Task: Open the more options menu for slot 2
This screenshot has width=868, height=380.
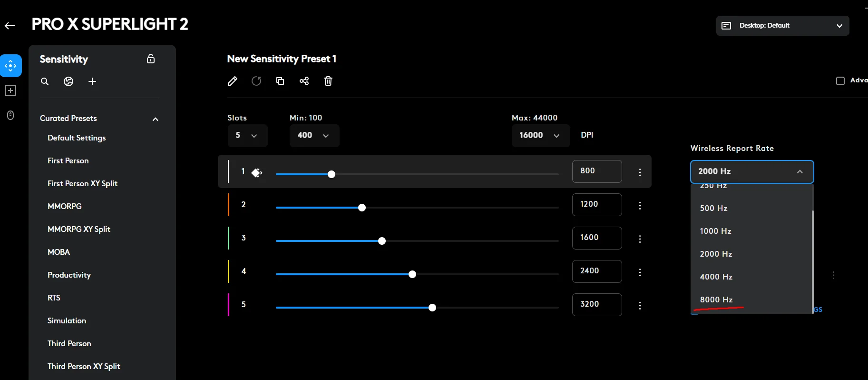Action: [640, 206]
